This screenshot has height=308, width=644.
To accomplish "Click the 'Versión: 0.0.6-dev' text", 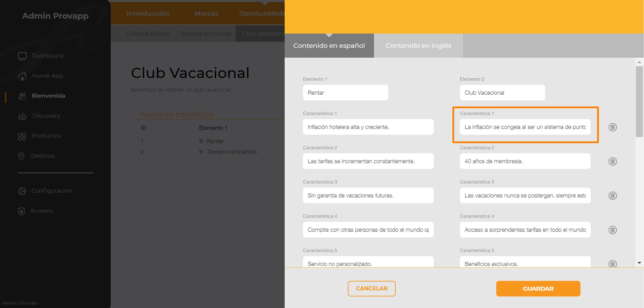I will click(x=20, y=303).
